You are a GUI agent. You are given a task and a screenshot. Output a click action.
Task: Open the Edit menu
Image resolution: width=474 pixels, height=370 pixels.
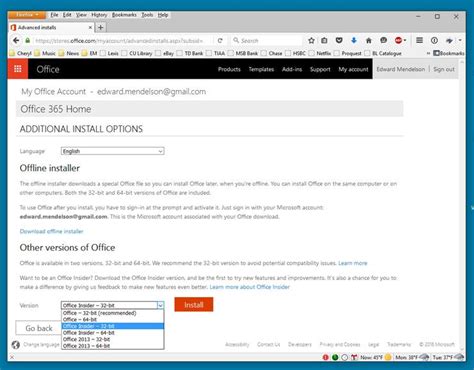click(x=67, y=15)
